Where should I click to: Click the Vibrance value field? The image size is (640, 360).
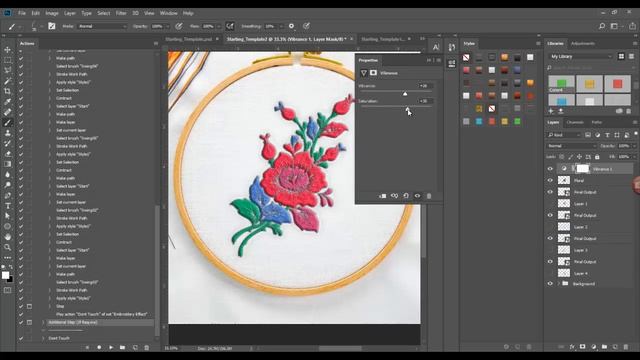(425, 86)
